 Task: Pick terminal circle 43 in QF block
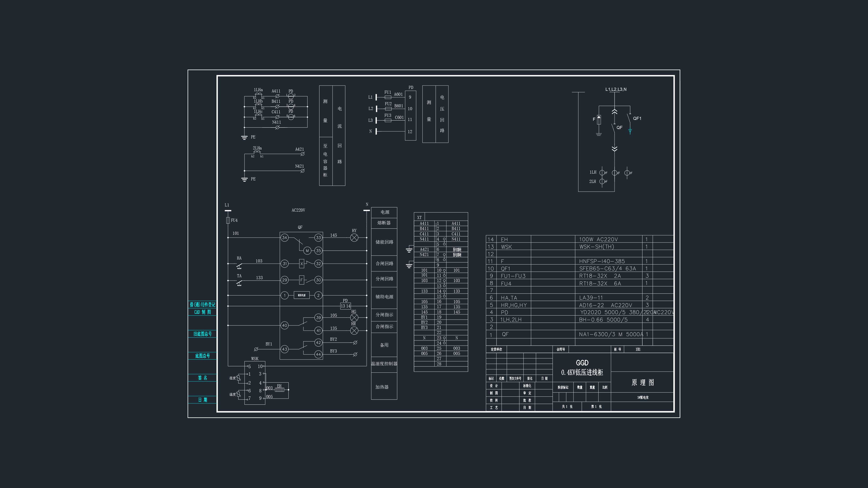284,349
